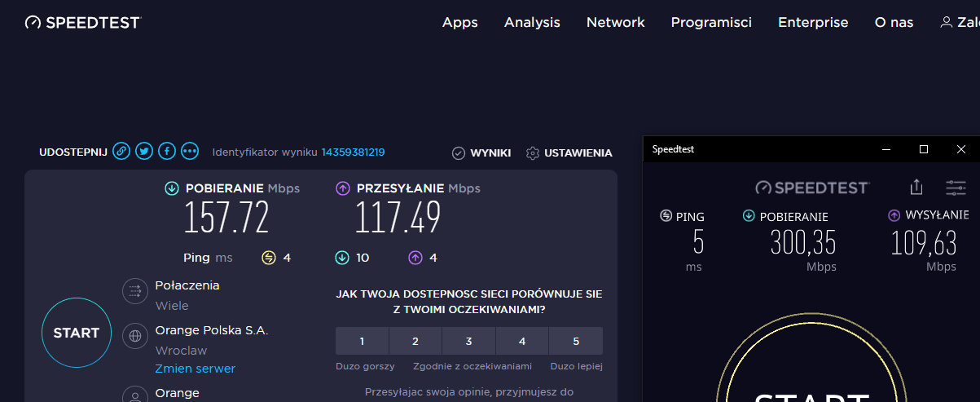Click the 109,63 upload value in the app
Screen dimensions: 980x402
(924, 243)
